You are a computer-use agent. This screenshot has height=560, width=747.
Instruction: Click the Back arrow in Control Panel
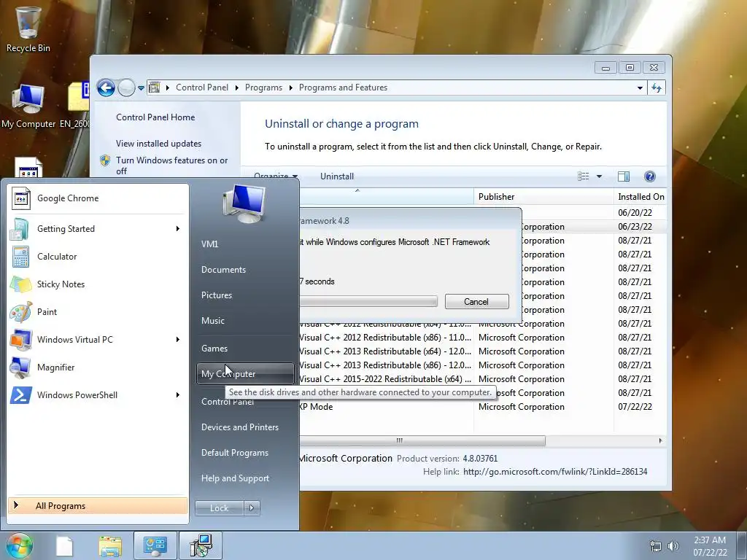tap(106, 87)
